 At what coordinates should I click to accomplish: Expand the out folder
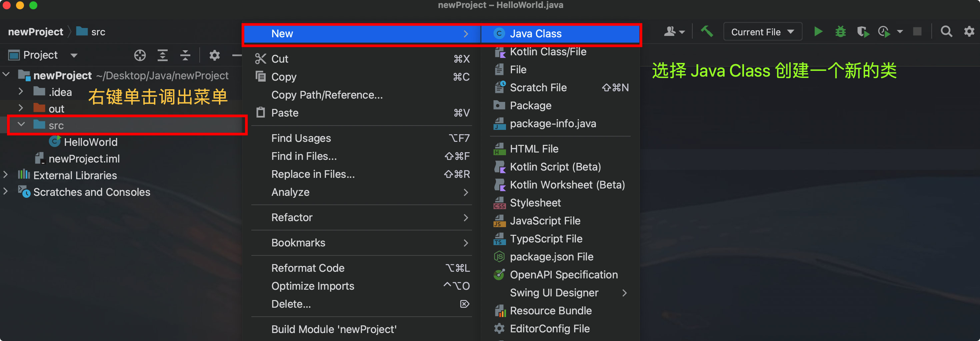coord(21,108)
